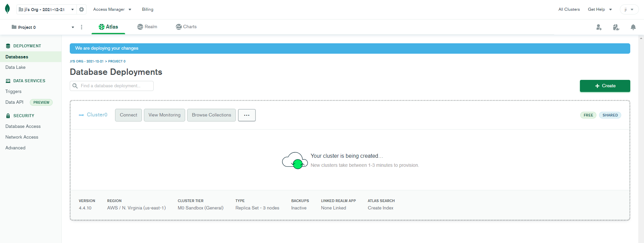Click the Create Index link
Viewport: 644px width, 243px height.
380,208
